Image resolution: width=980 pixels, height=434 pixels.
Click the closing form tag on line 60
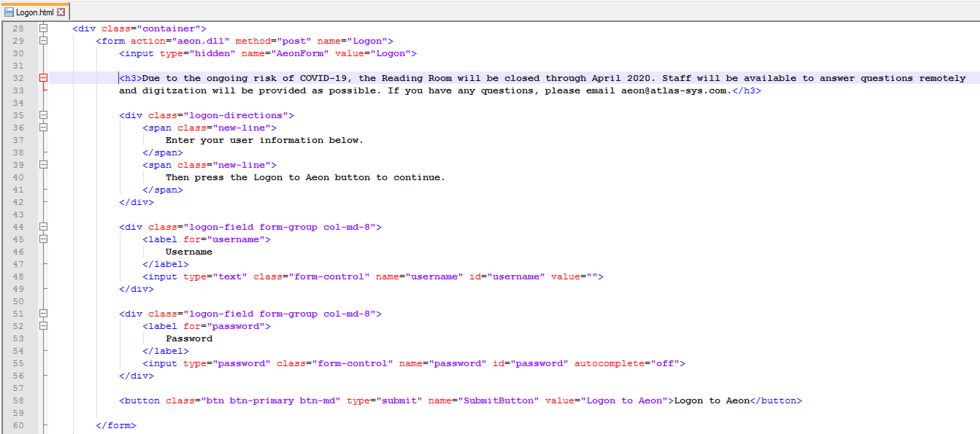tap(116, 425)
